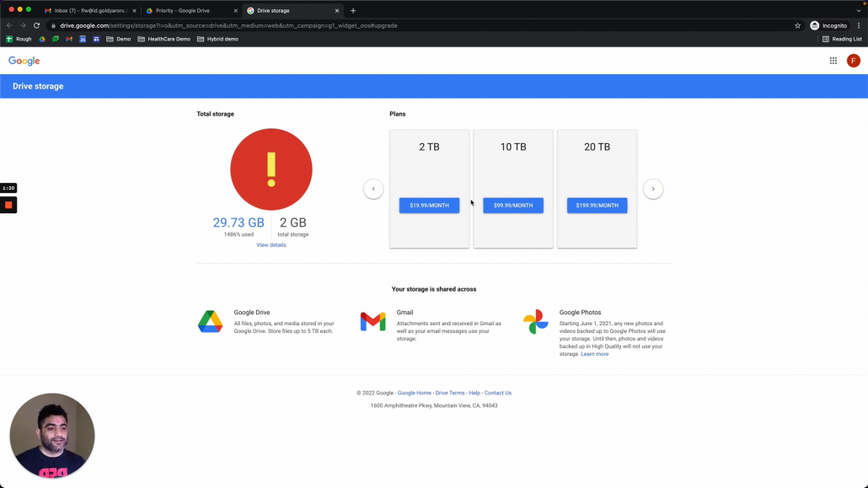Click the Gmail product icon

[x=372, y=322]
